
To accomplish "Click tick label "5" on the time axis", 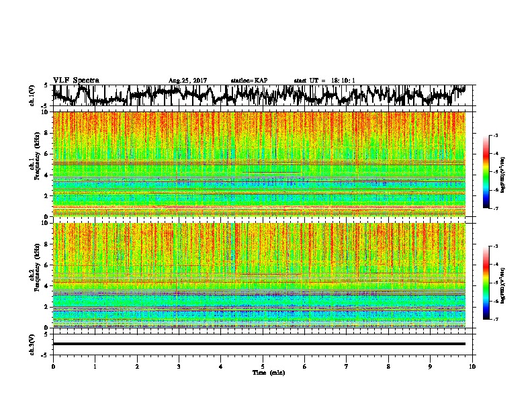I will (x=263, y=367).
